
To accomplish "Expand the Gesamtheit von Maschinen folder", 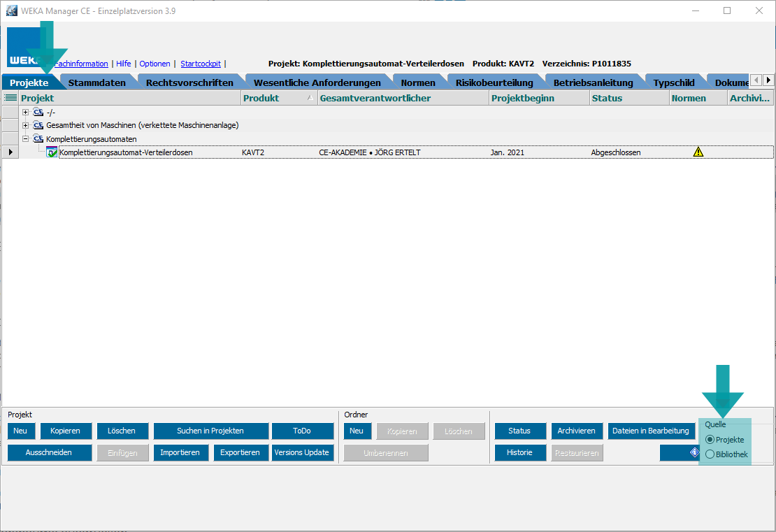I will pos(26,125).
